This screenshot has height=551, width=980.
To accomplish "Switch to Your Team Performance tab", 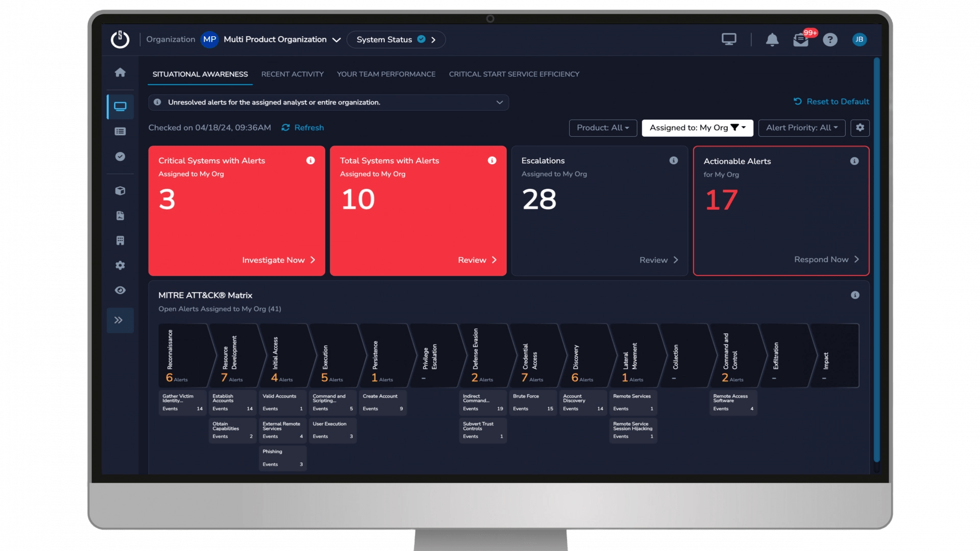I will click(x=386, y=74).
